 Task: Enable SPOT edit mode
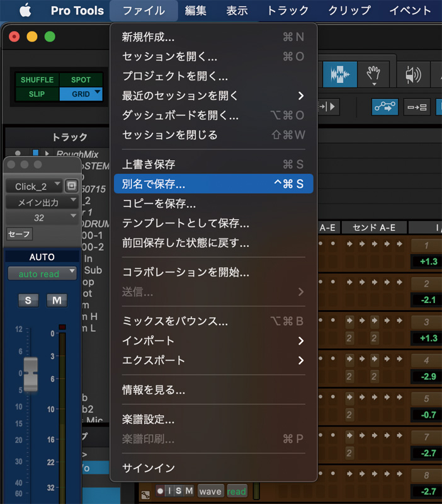pyautogui.click(x=81, y=80)
